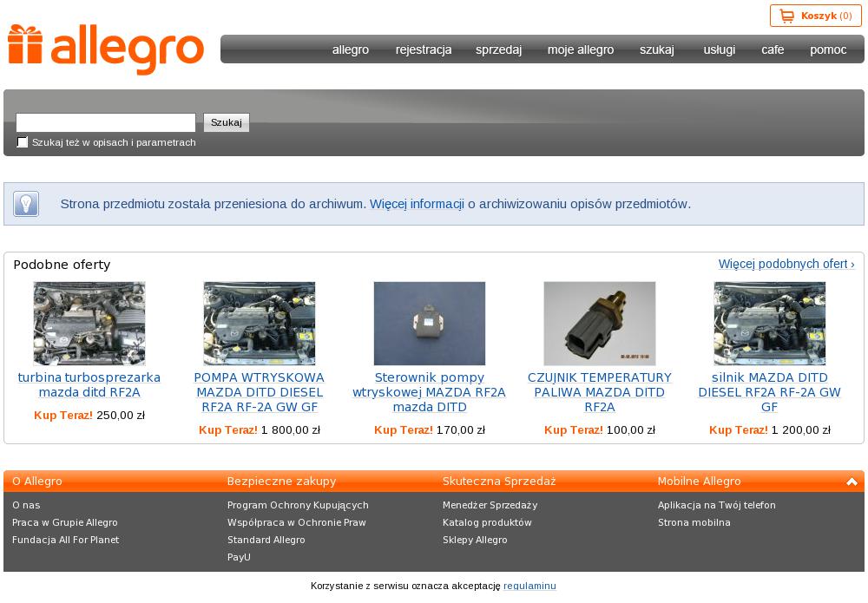
Task: Open Współpraca w Ochronie Praw link
Action: (297, 522)
